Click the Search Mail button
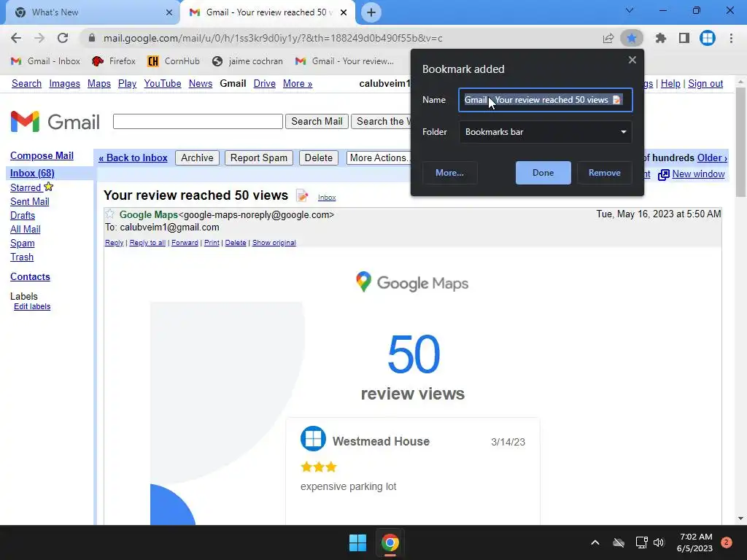Image resolution: width=747 pixels, height=560 pixels. click(317, 122)
